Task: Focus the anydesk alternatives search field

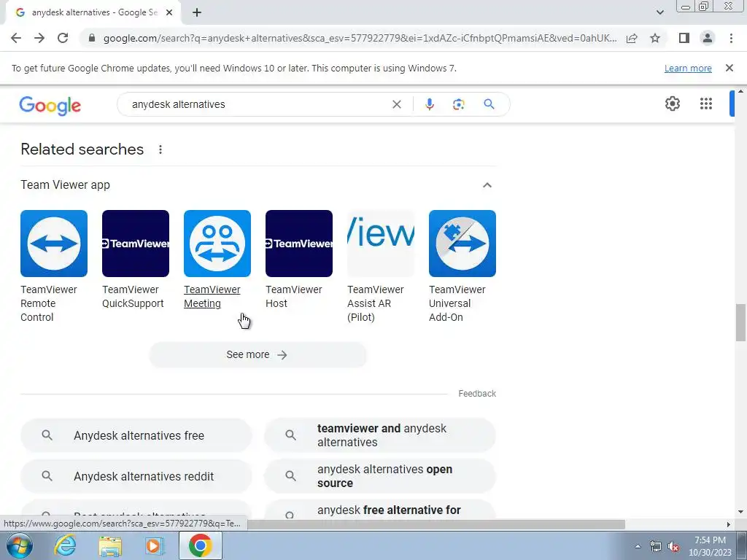Action: tap(258, 104)
